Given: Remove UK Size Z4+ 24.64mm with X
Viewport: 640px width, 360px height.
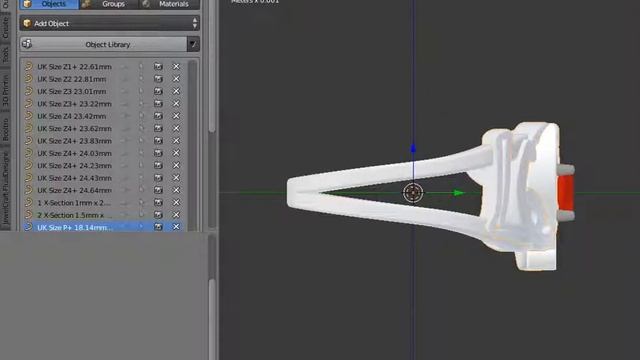Looking at the screenshot, I should (x=176, y=190).
